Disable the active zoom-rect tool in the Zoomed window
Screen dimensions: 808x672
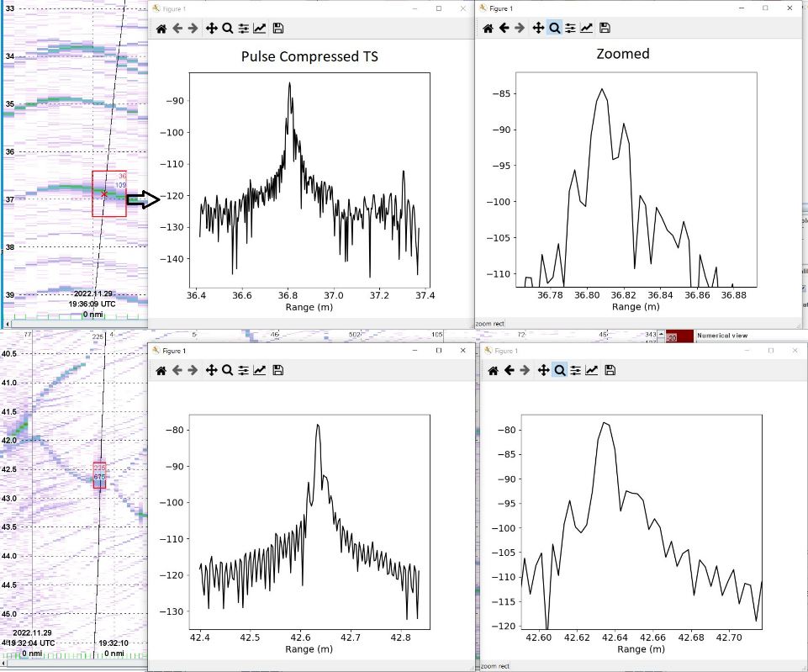555,28
